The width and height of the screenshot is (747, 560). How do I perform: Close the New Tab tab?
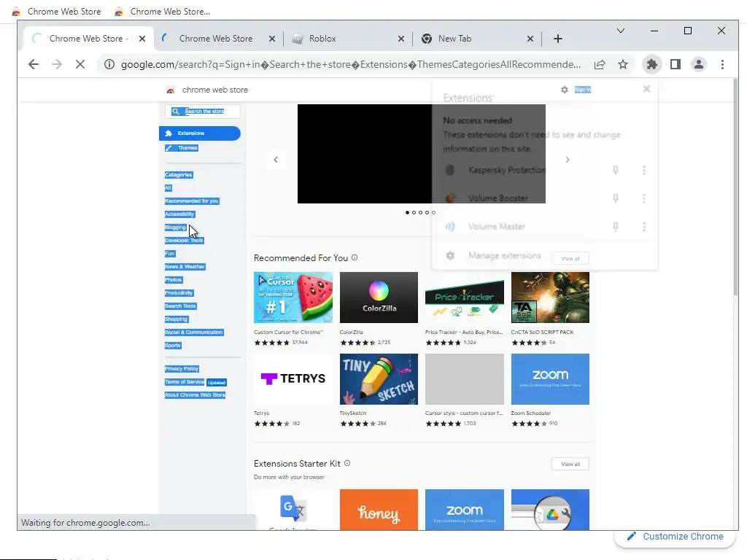point(530,39)
